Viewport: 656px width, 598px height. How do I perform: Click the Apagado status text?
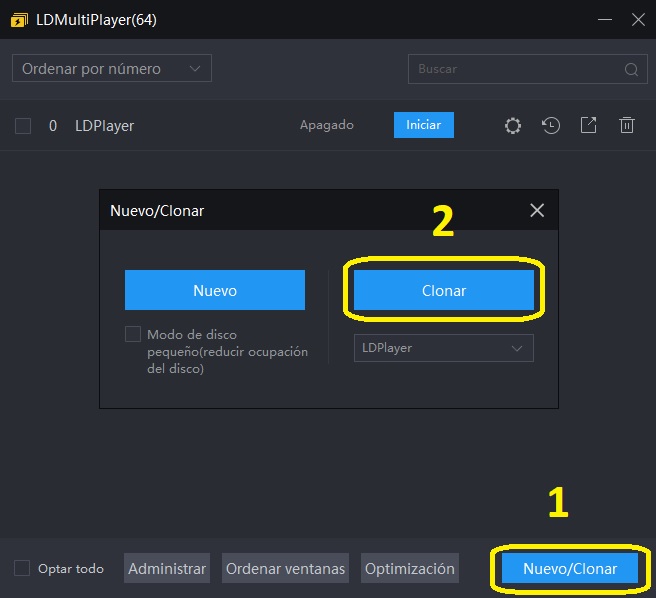327,125
